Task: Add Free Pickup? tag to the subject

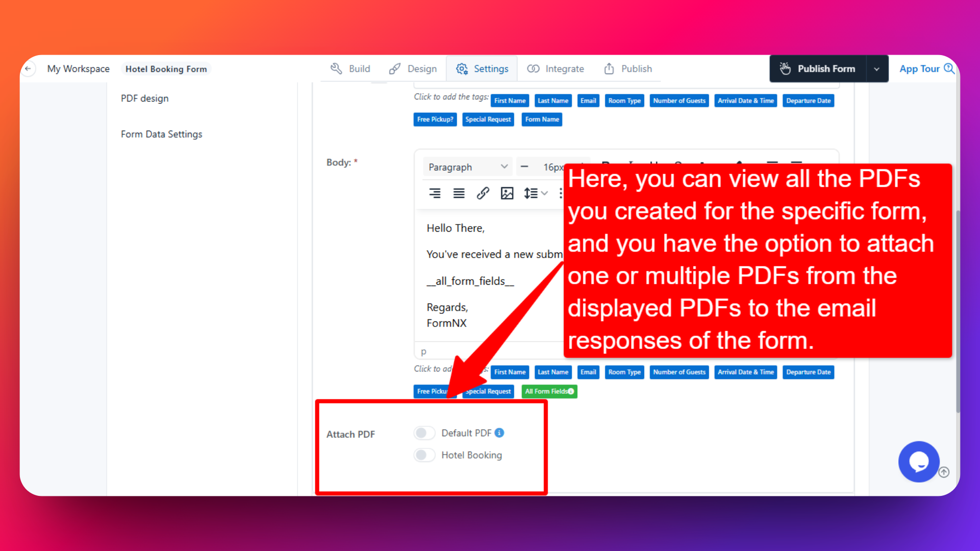Action: 435,119
